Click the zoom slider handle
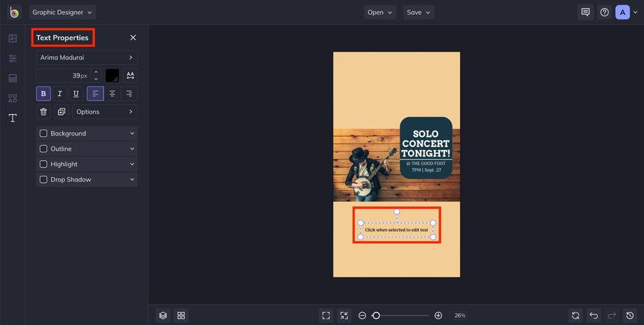This screenshot has width=644, height=325. click(x=376, y=315)
